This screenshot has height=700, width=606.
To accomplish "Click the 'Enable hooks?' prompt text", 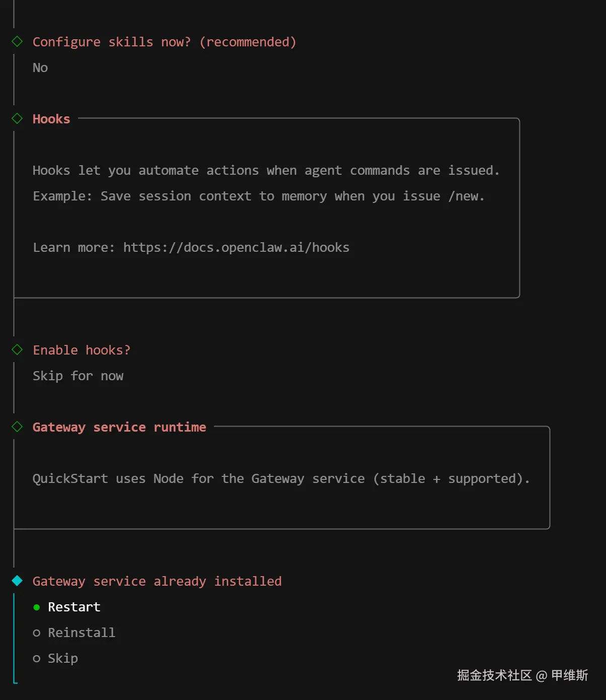I will 82,350.
